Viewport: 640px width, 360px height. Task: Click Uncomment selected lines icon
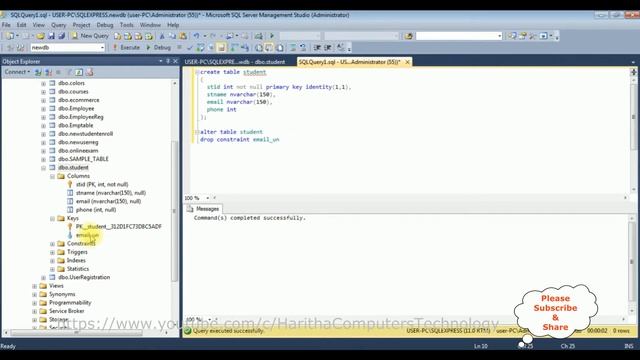pos(303,47)
